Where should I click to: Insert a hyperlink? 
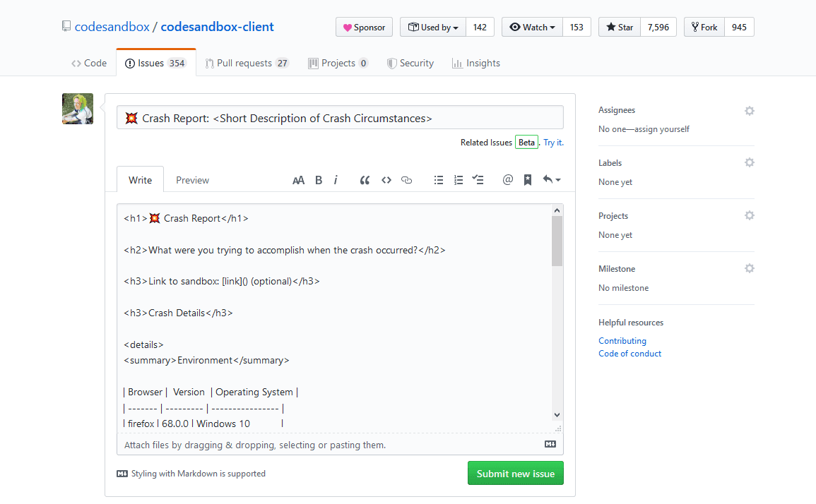click(406, 179)
